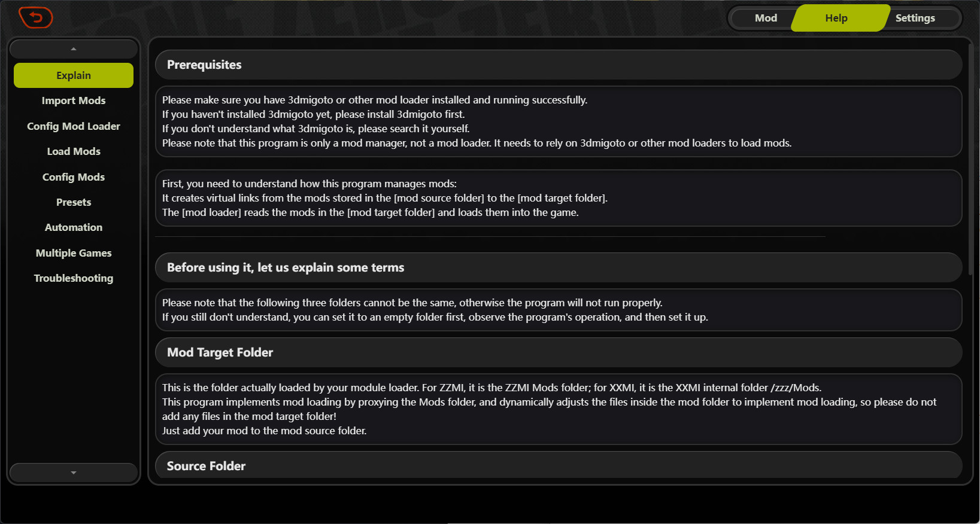This screenshot has width=980, height=524.
Task: Open the Import Mods help section
Action: [x=73, y=100]
